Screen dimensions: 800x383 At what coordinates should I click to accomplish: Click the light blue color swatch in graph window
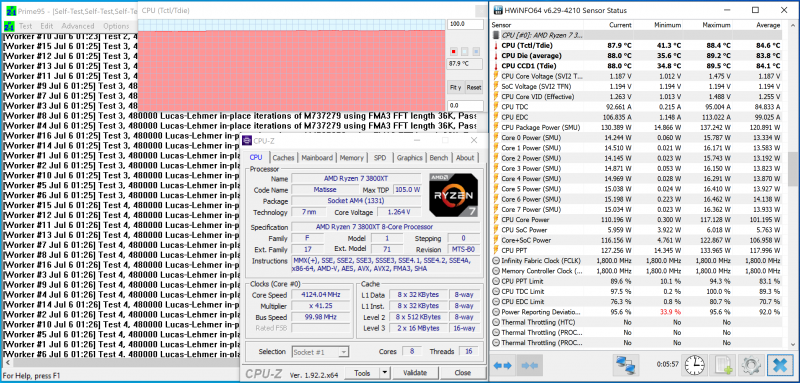pyautogui.click(x=464, y=52)
